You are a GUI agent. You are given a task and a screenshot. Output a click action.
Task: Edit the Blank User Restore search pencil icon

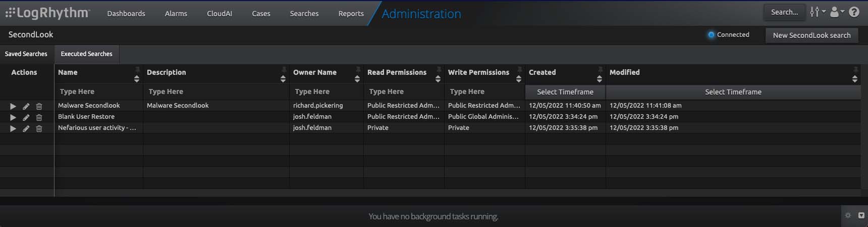click(26, 117)
